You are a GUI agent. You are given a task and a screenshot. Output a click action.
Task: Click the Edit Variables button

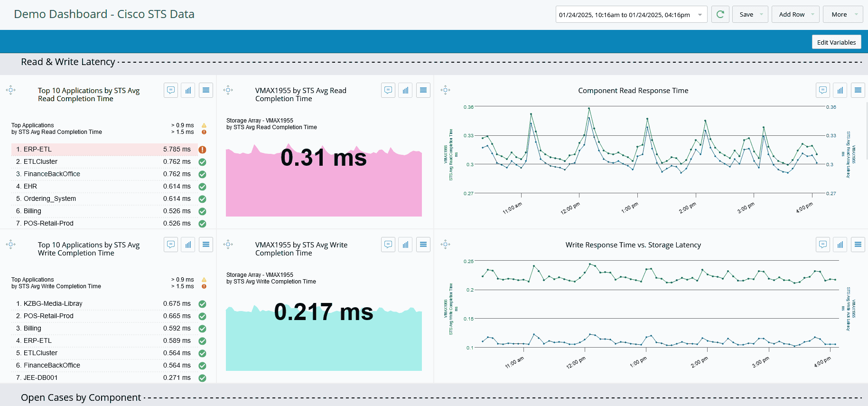coord(837,42)
